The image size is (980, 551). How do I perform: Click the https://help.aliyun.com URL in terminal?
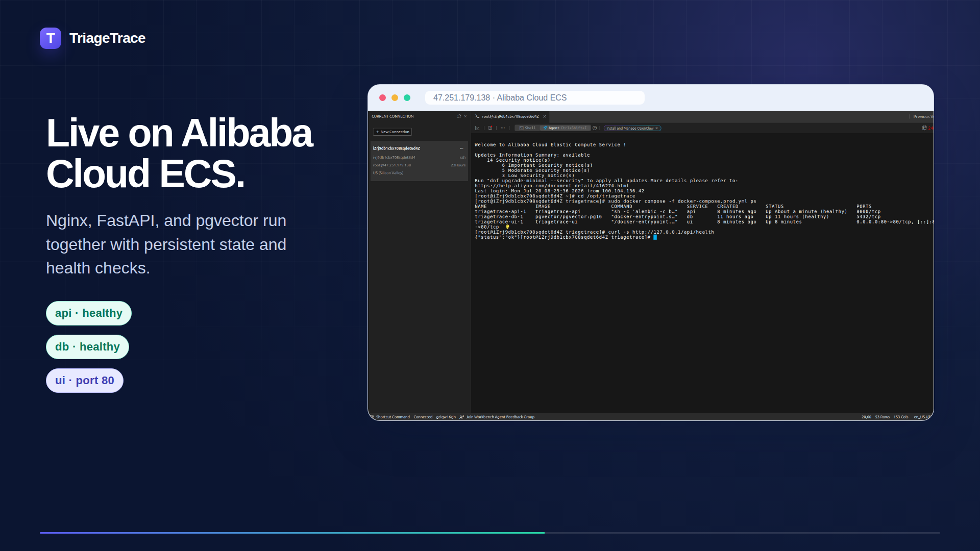pyautogui.click(x=552, y=186)
